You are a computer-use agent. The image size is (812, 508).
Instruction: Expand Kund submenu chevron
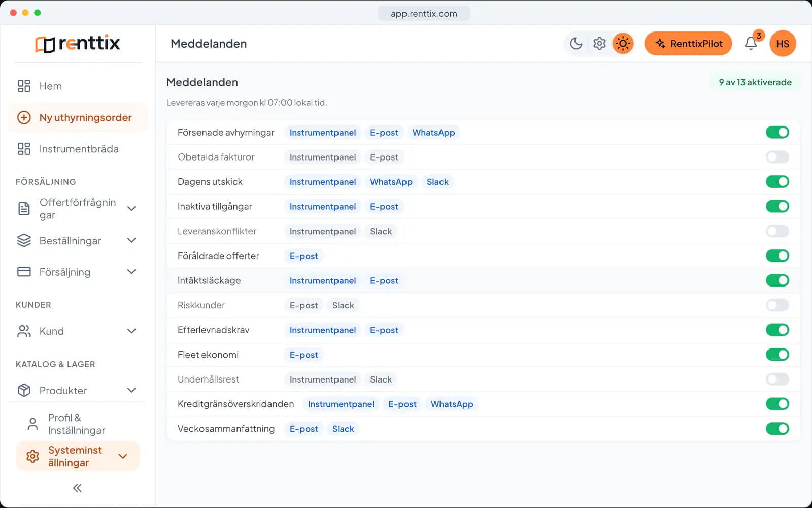click(131, 331)
